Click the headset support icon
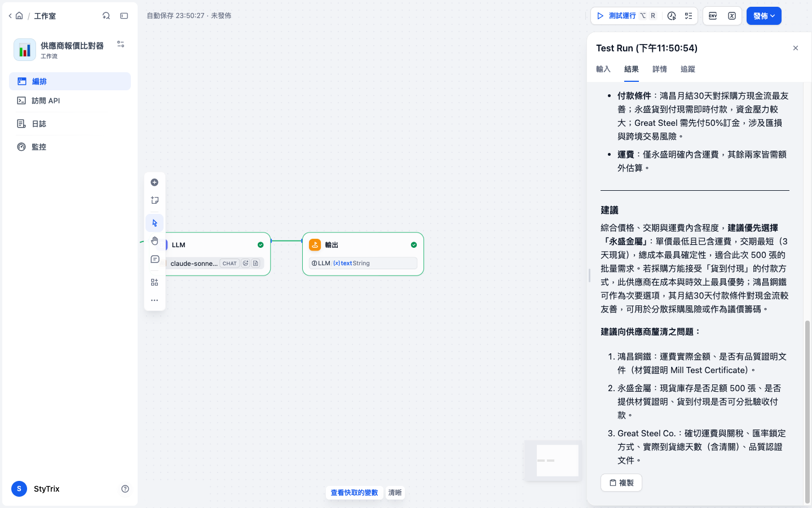This screenshot has height=508, width=812. 106,16
